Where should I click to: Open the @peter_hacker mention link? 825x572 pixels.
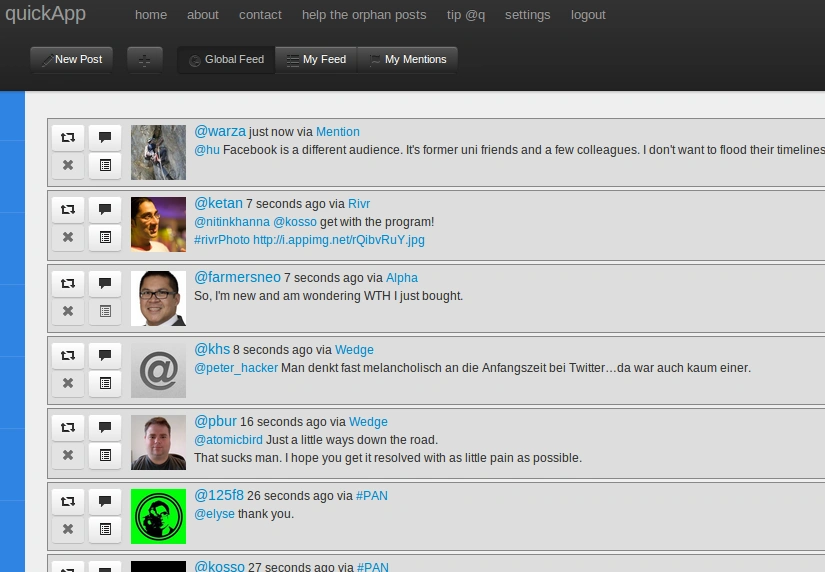(x=236, y=368)
